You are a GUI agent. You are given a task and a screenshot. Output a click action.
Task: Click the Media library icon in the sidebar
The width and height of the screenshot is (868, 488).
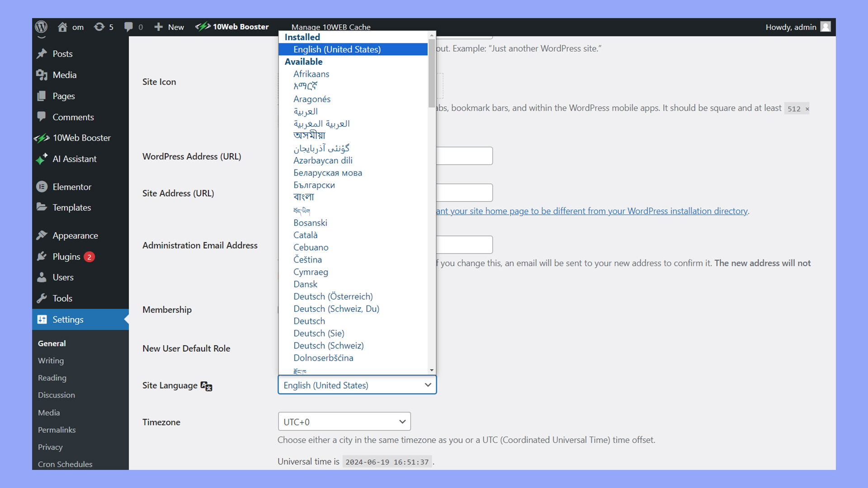[x=41, y=75]
